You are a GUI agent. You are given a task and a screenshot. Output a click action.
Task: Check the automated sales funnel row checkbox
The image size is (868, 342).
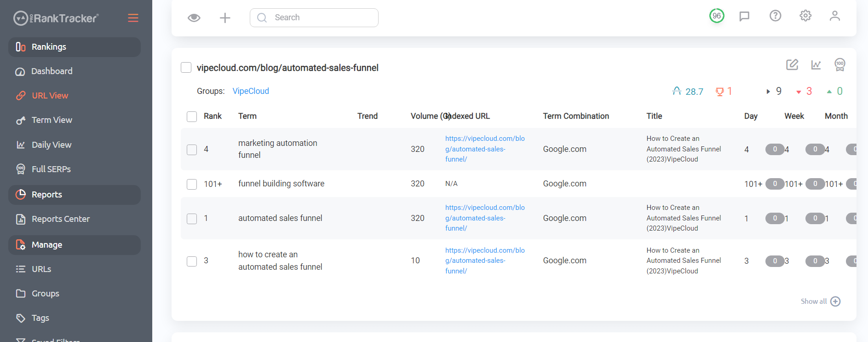pyautogui.click(x=192, y=219)
